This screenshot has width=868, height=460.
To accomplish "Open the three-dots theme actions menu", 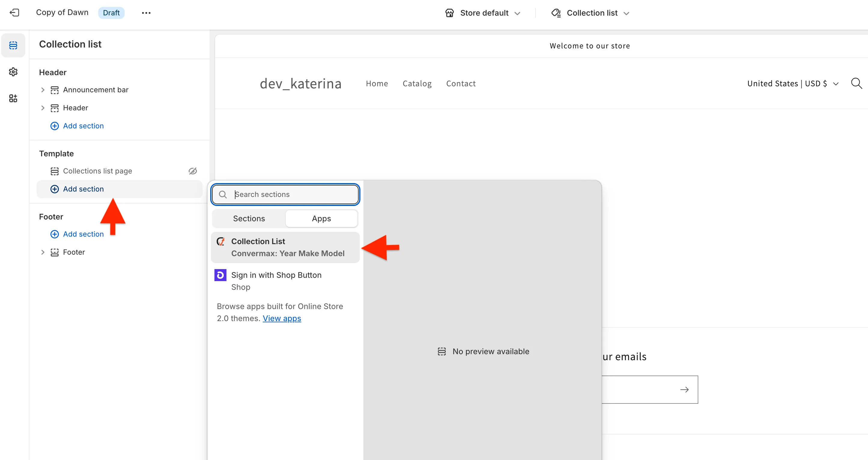I will (x=146, y=13).
